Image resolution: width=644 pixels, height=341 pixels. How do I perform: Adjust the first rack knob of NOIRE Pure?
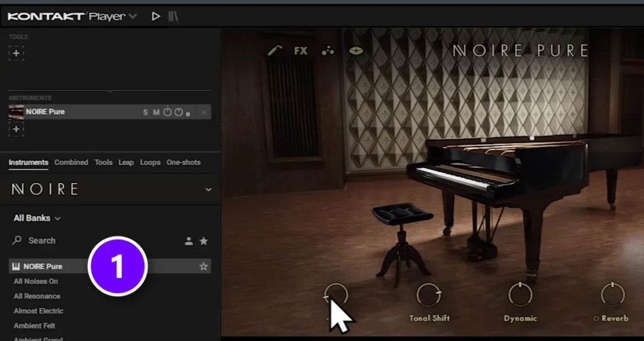tap(167, 112)
